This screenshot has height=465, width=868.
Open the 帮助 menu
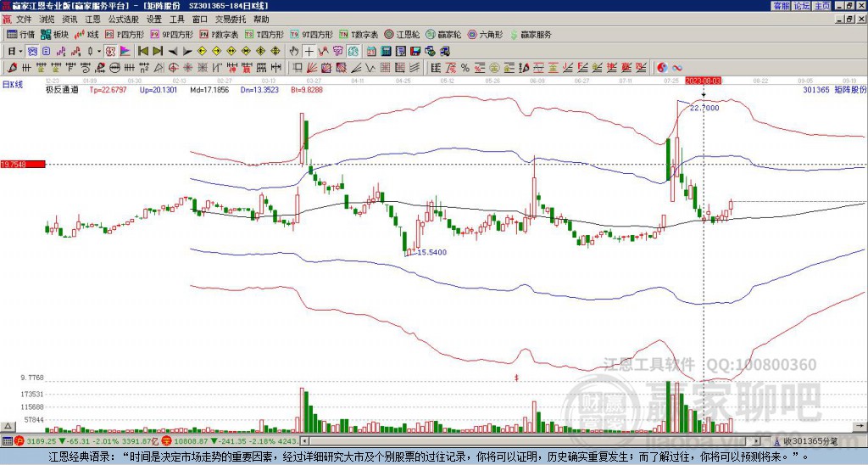[261, 20]
